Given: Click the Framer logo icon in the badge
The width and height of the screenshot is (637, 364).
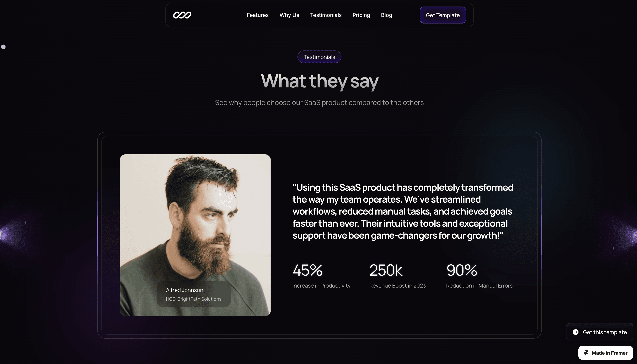Looking at the screenshot, I should click(x=586, y=353).
